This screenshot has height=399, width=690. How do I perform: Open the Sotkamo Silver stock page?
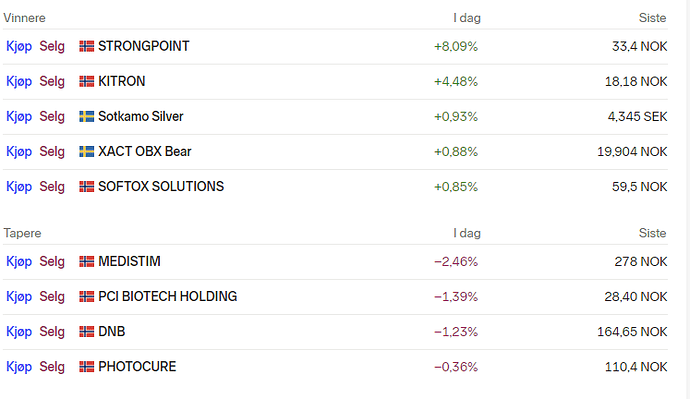(x=140, y=116)
